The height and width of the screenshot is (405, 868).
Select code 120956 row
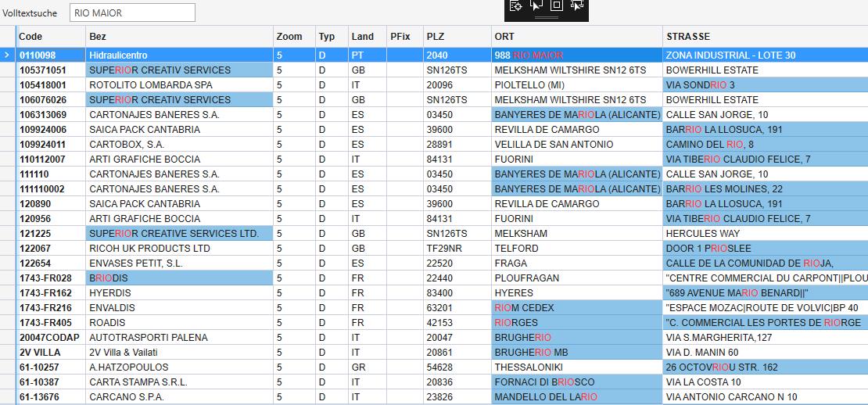(x=51, y=219)
